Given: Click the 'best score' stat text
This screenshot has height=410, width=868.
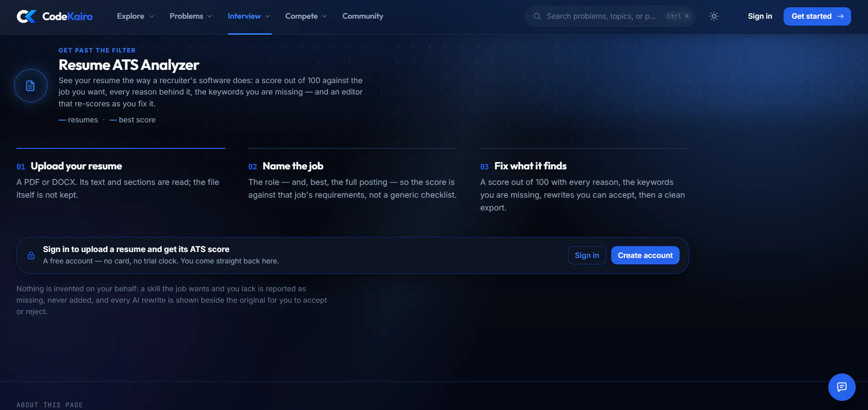Looking at the screenshot, I should (x=133, y=120).
